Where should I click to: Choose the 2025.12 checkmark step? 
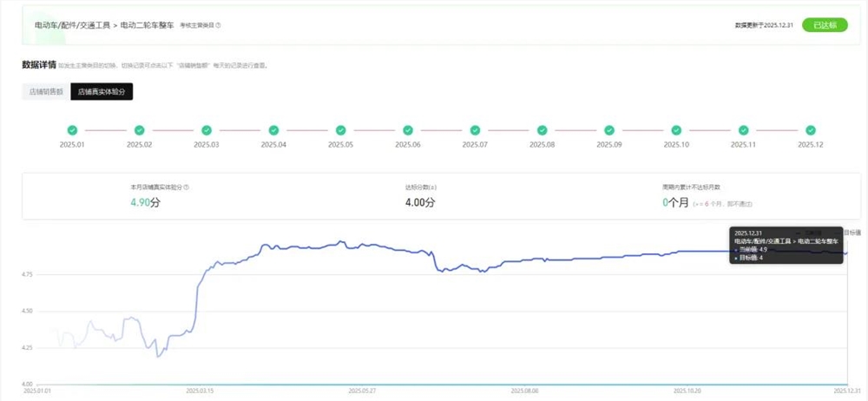click(810, 130)
